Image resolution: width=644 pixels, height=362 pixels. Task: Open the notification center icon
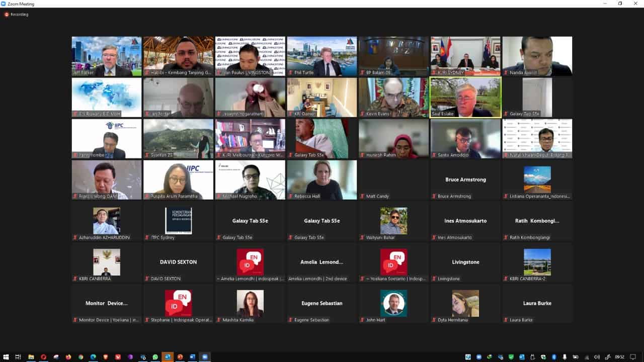click(633, 357)
